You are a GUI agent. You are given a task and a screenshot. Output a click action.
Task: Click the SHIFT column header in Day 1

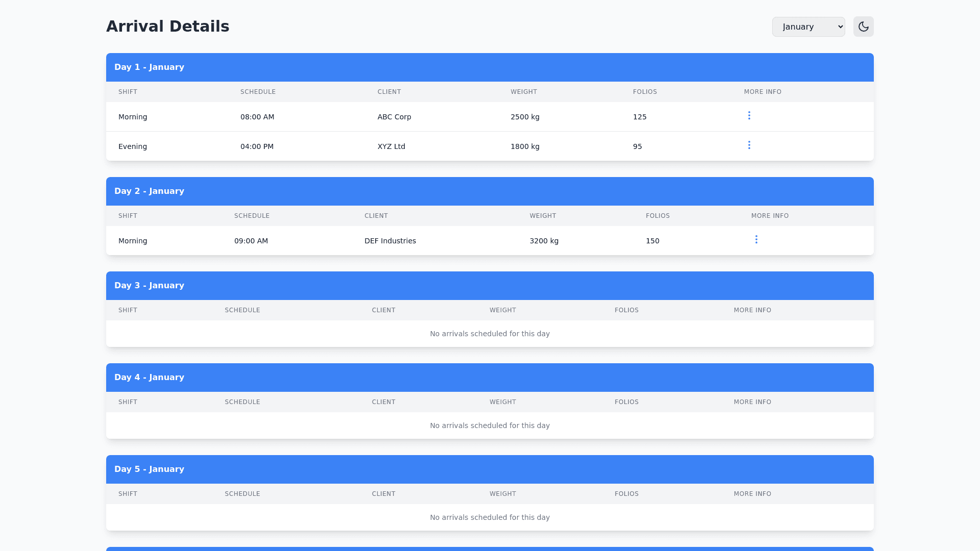(128, 92)
